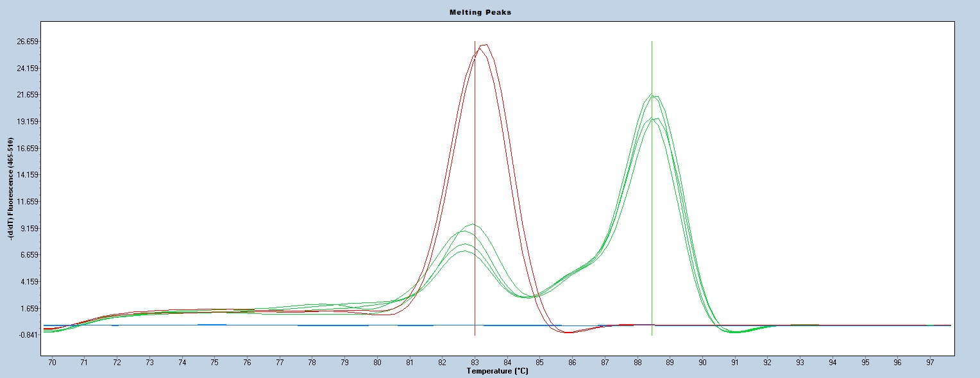Click the 90 tick on temperature axis
This screenshot has width=980, height=378.
tap(702, 363)
